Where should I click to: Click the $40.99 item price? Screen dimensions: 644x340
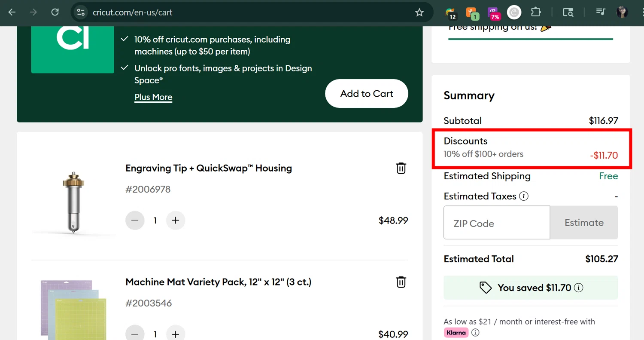[393, 334]
